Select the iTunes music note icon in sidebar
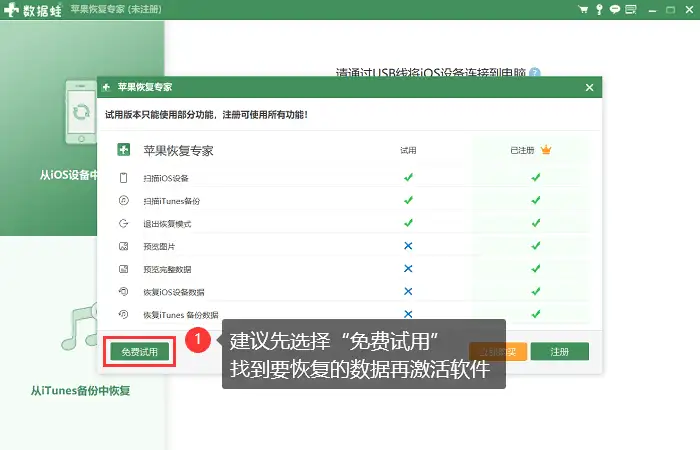Image resolution: width=700 pixels, height=450 pixels. point(79,327)
